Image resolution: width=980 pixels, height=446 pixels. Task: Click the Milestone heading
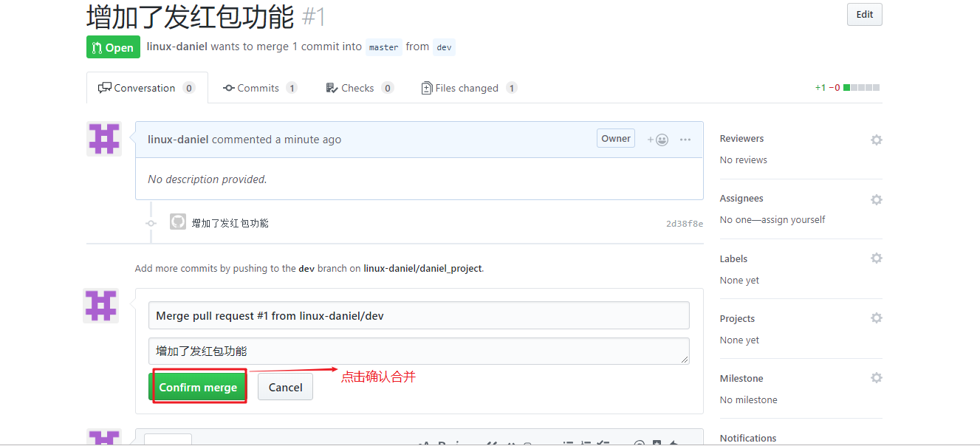tap(741, 378)
